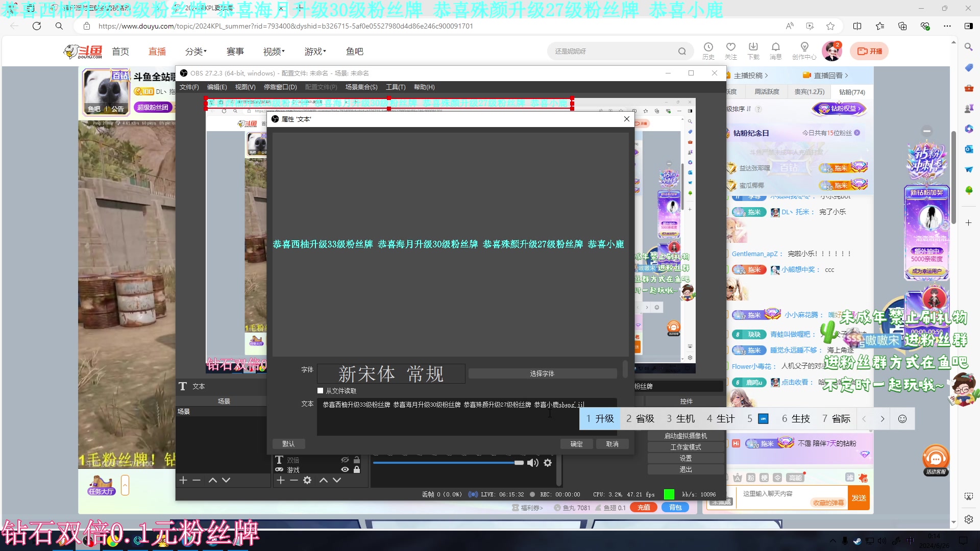This screenshot has width=980, height=551.
Task: Click the emoji smiley in IME bar
Action: pyautogui.click(x=902, y=419)
